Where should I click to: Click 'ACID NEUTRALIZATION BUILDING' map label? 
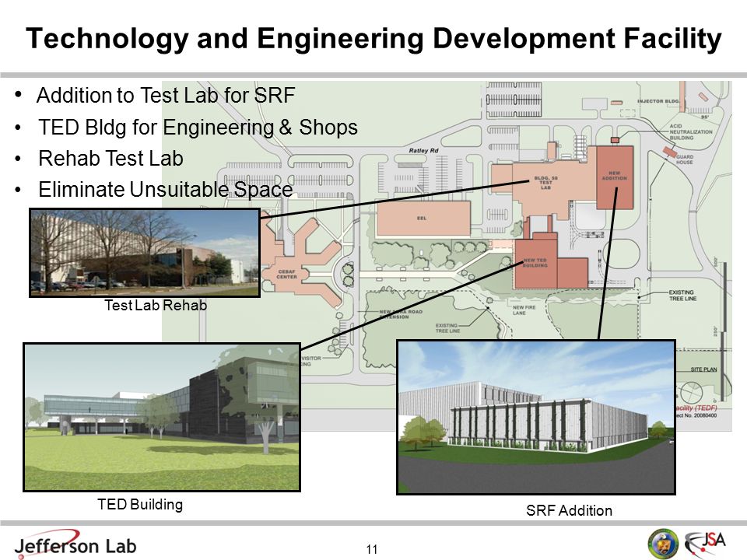[x=691, y=132]
